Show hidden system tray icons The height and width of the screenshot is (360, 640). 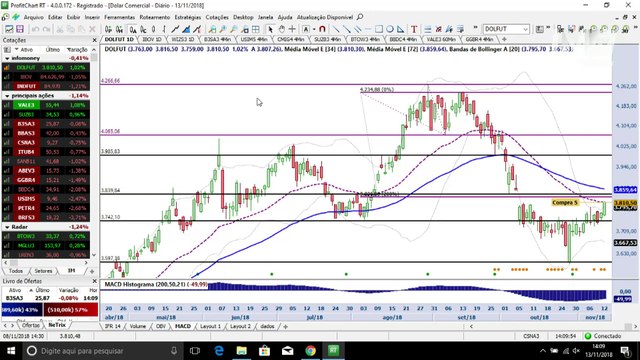(542, 351)
